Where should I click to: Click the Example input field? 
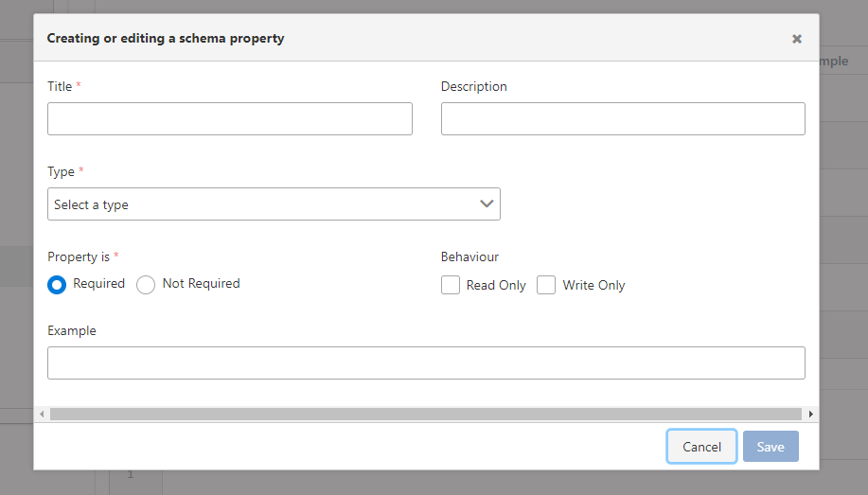tap(426, 363)
